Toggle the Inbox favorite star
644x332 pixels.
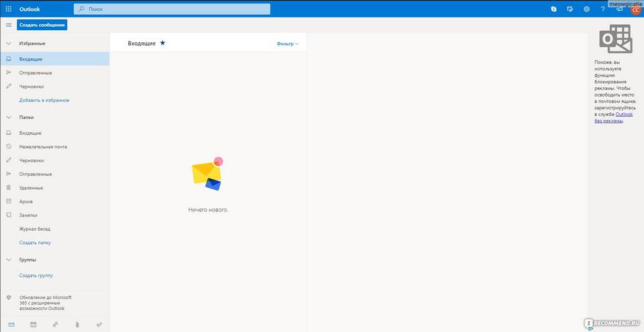[162, 43]
